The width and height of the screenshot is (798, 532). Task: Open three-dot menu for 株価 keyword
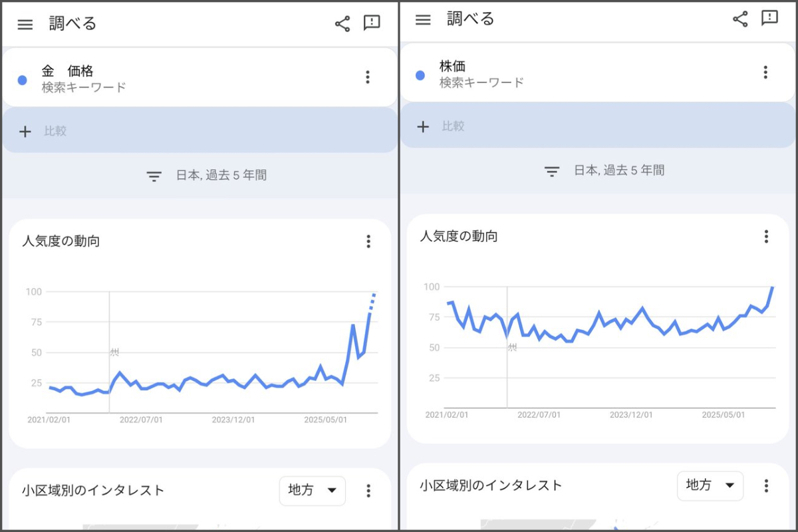pos(765,72)
